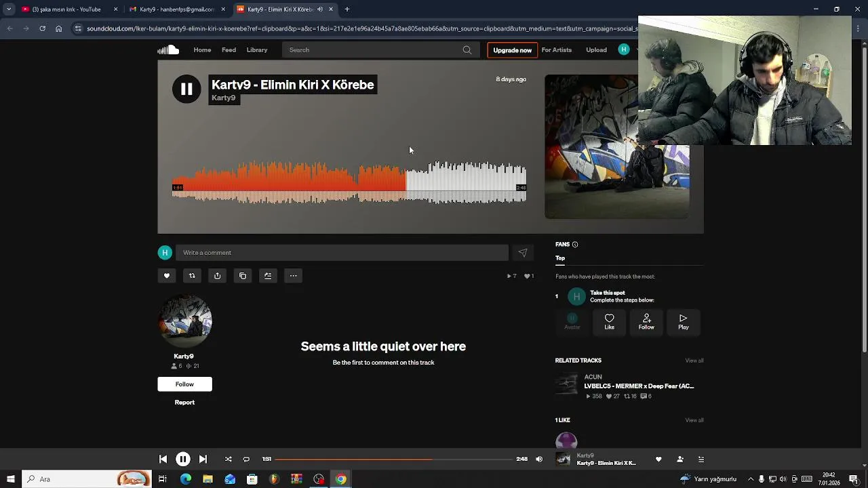Click the Like step in fans panel
The image size is (868, 488).
609,322
